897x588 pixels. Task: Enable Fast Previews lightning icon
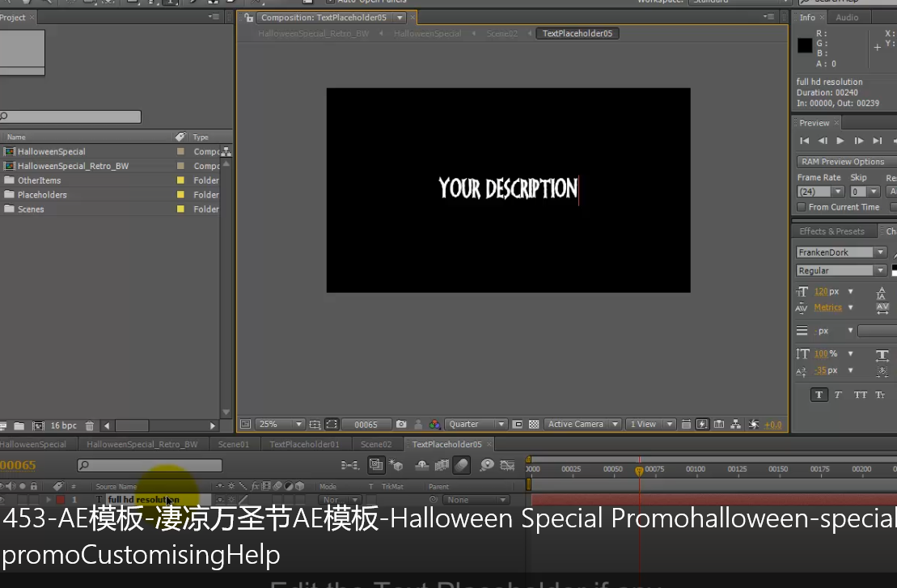702,424
